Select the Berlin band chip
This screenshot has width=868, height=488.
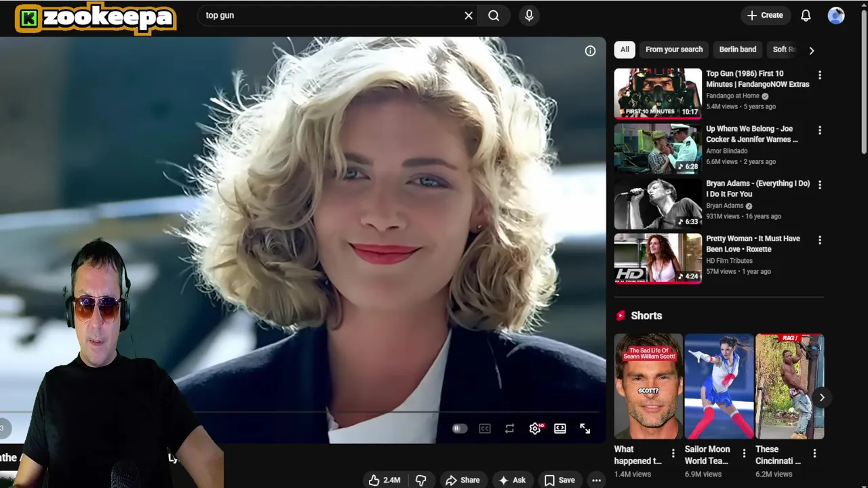pyautogui.click(x=738, y=49)
